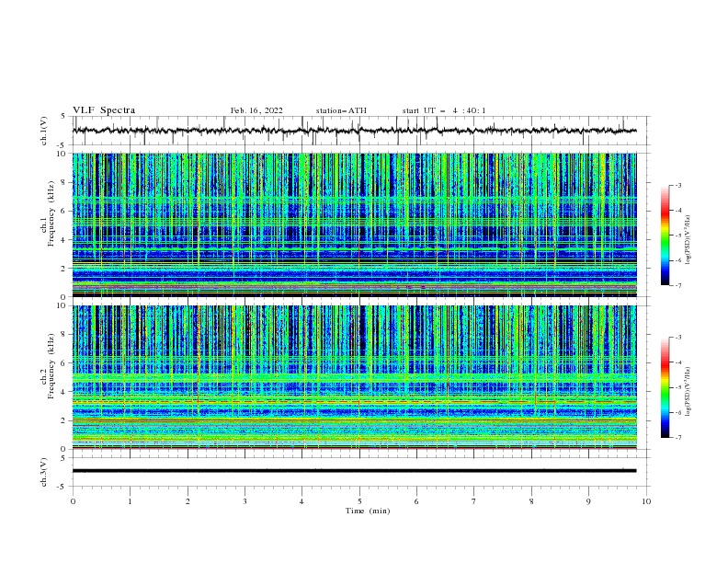Click time axis tick label '9'
728x563 pixels.
coord(588,501)
